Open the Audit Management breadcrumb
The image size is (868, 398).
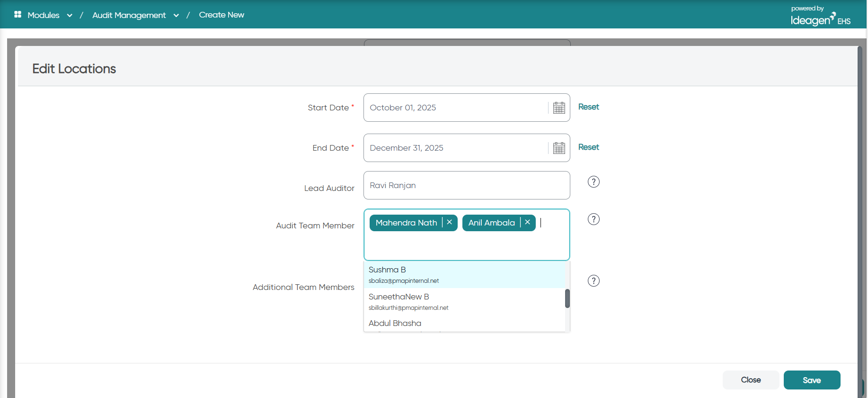(x=129, y=15)
